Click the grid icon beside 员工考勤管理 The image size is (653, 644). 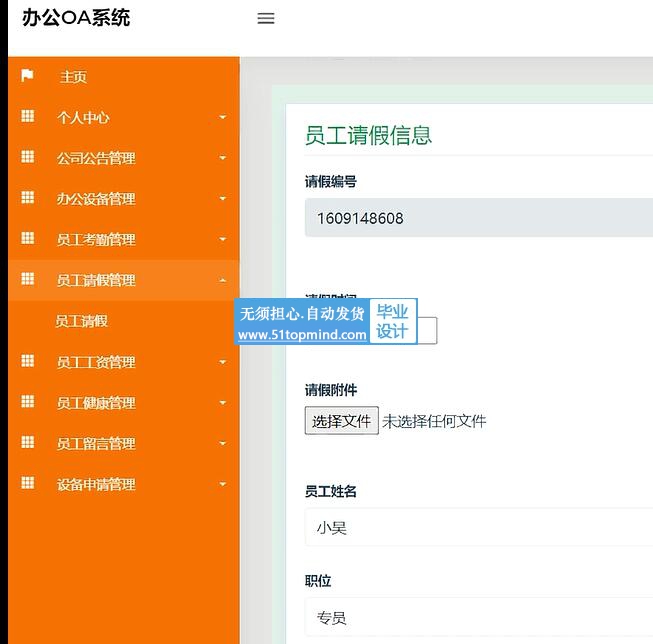[x=27, y=239]
